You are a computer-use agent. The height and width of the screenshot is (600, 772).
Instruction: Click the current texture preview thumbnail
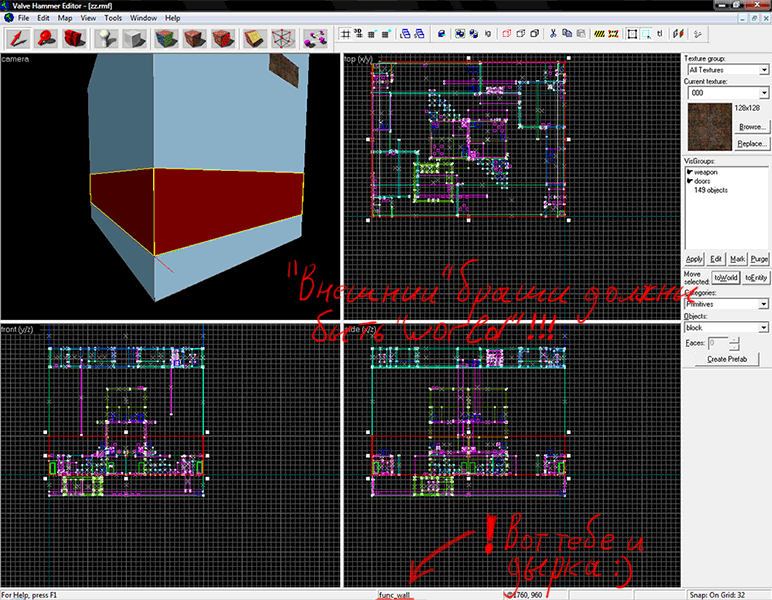(x=708, y=125)
